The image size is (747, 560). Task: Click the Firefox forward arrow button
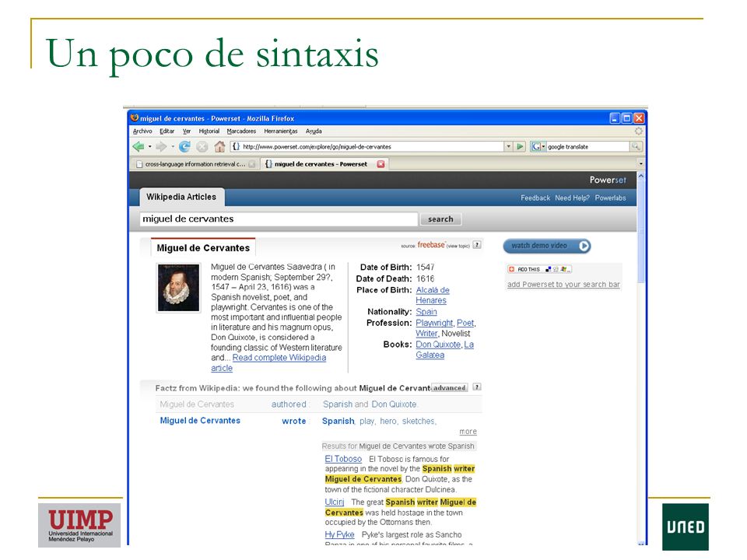coord(161,147)
